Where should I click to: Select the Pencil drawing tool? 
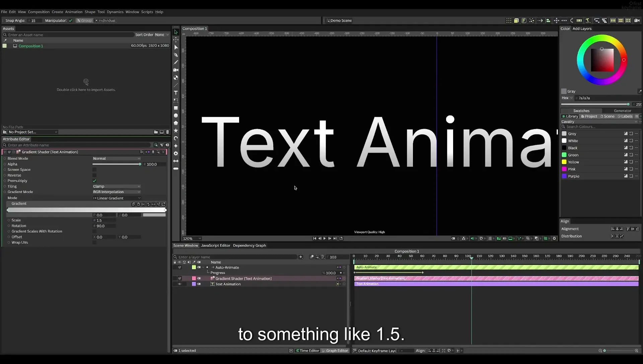(176, 62)
